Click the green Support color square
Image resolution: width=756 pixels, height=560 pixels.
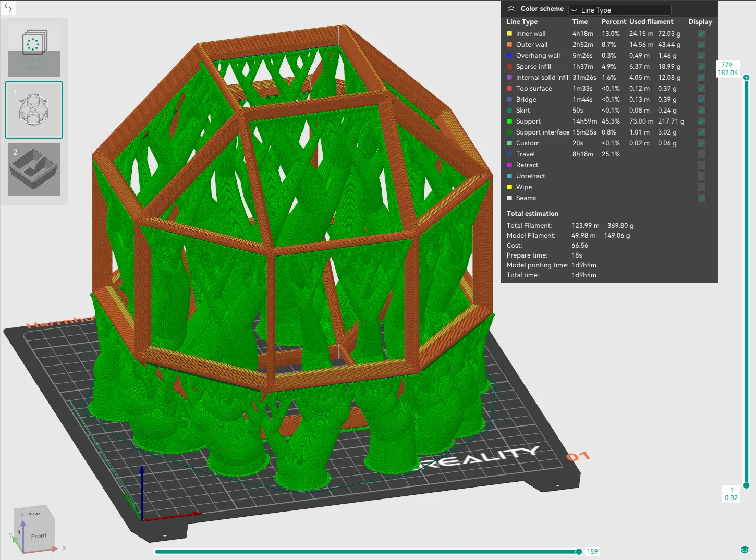[509, 121]
